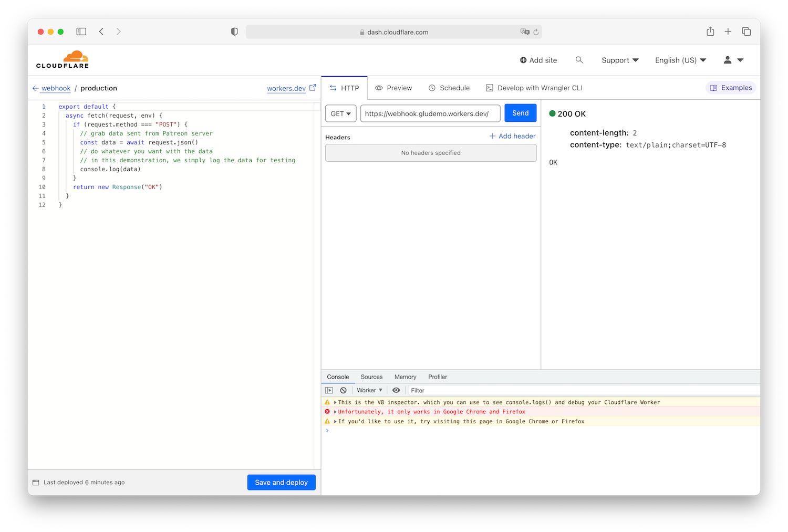Click the production breadcrumb text

[x=99, y=88]
